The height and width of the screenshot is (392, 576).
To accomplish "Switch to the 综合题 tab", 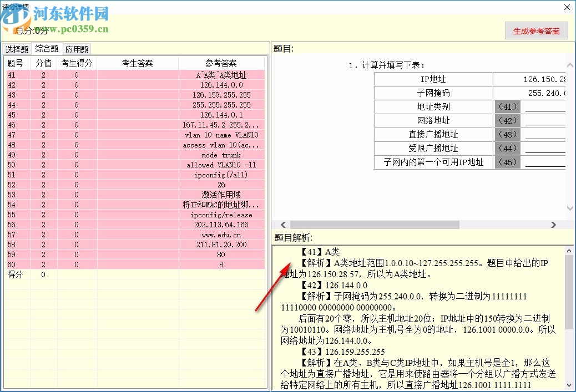I will point(47,48).
